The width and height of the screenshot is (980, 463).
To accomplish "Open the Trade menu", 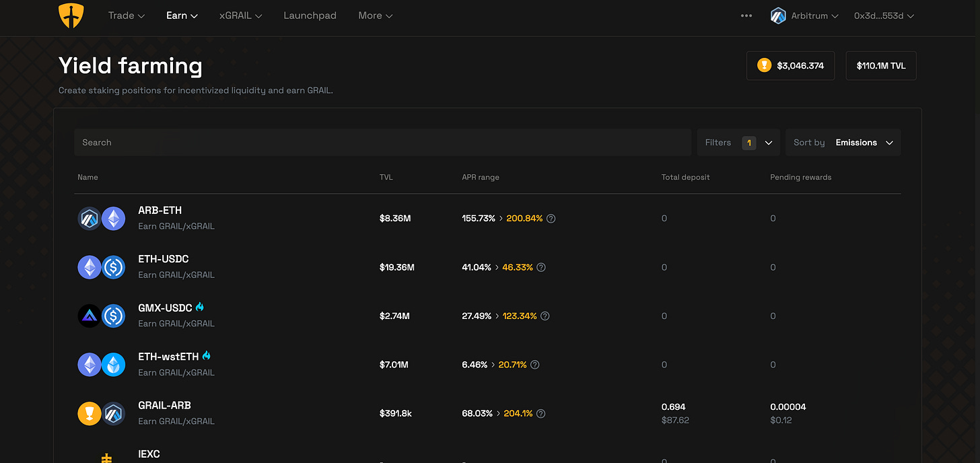I will (127, 15).
